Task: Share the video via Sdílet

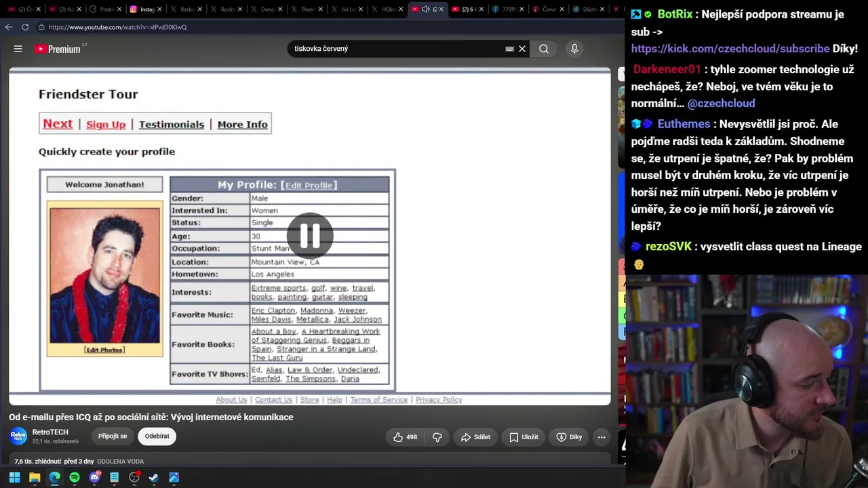Action: pos(475,437)
